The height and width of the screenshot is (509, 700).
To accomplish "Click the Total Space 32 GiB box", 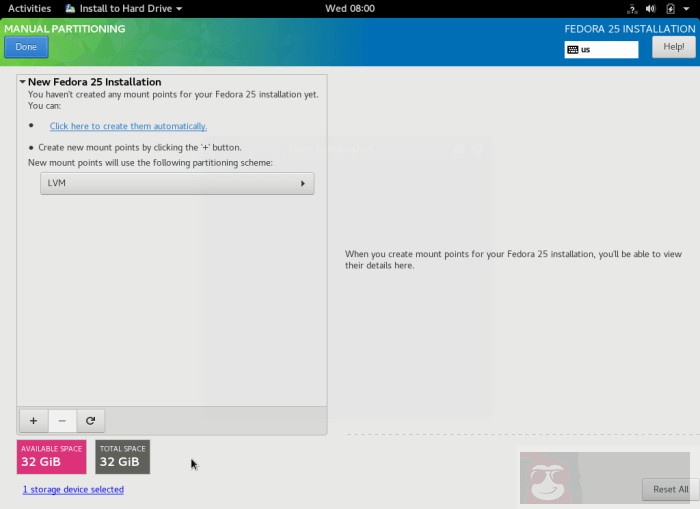I will (123, 457).
